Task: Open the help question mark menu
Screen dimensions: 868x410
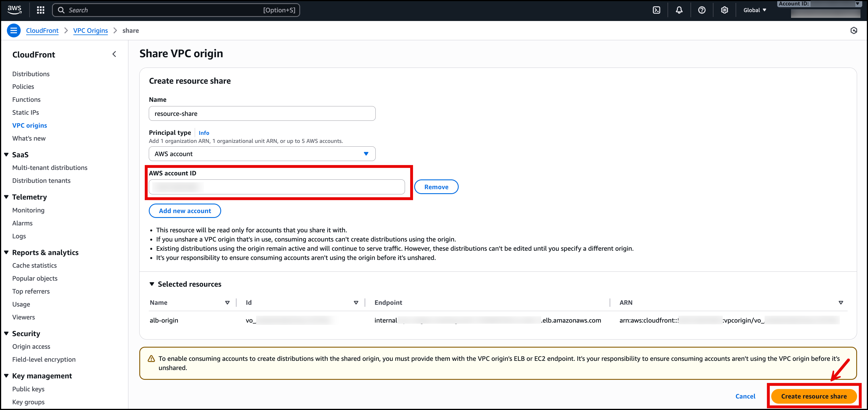Action: 701,10
